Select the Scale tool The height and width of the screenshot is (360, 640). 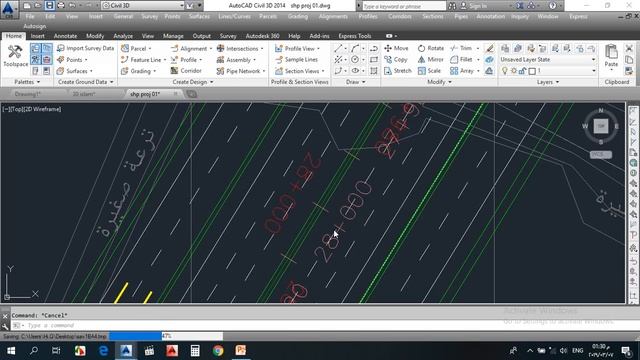point(429,71)
